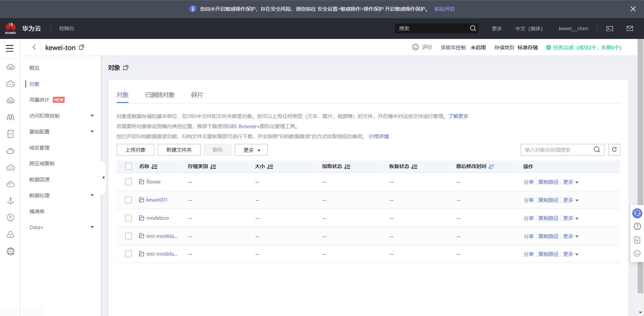Check the modelzoo row checkbox
644x316 pixels.
(x=128, y=218)
